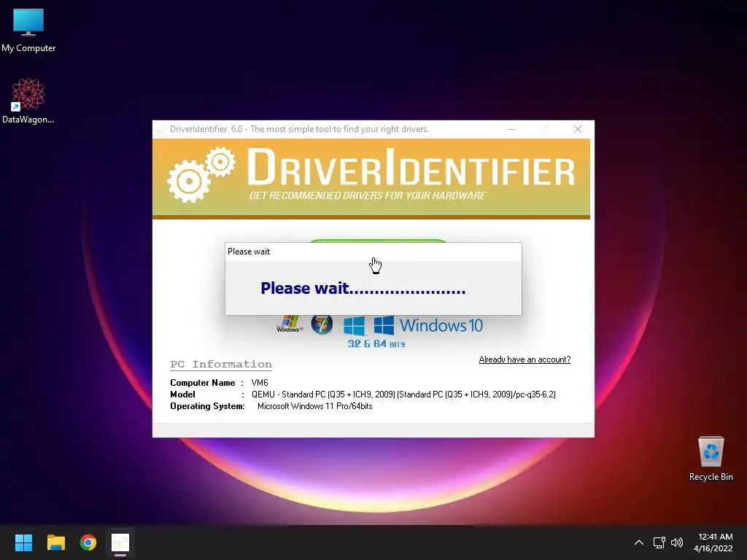Close the DriverIdentifier window
The height and width of the screenshot is (560, 747).
[578, 129]
